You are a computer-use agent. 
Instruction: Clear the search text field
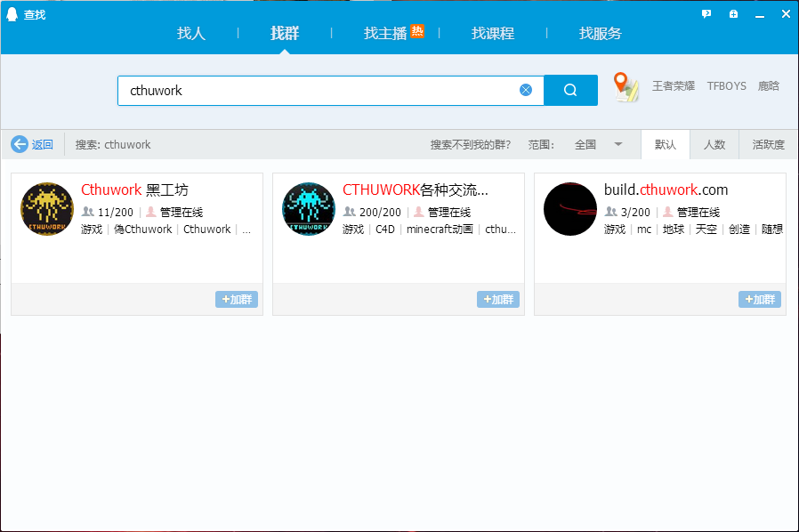[x=526, y=90]
